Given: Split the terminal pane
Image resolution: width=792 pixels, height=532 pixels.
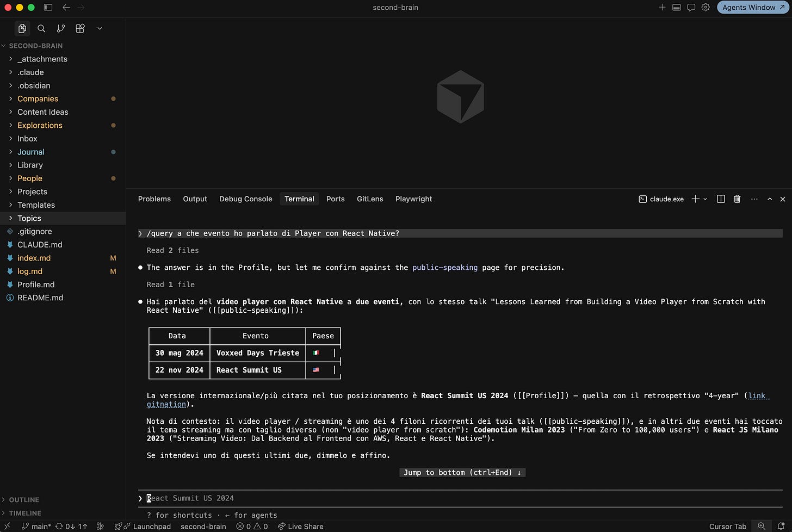Looking at the screenshot, I should pos(721,199).
